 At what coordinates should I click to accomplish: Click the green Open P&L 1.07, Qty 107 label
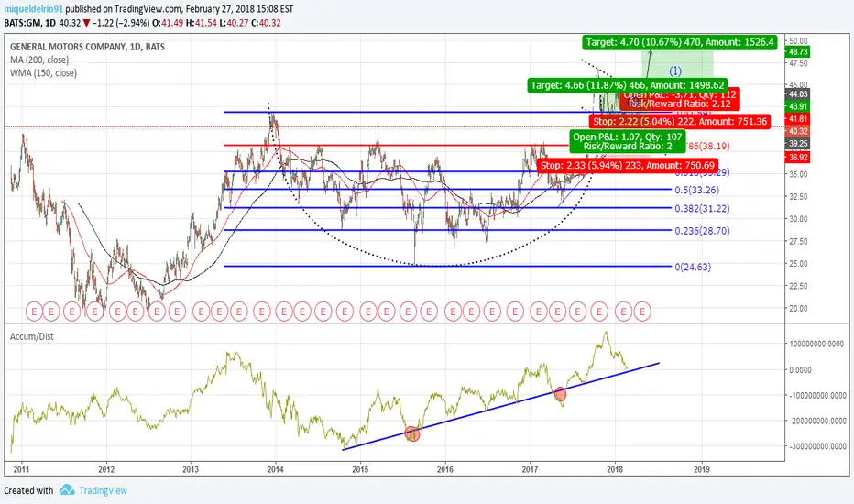(628, 141)
